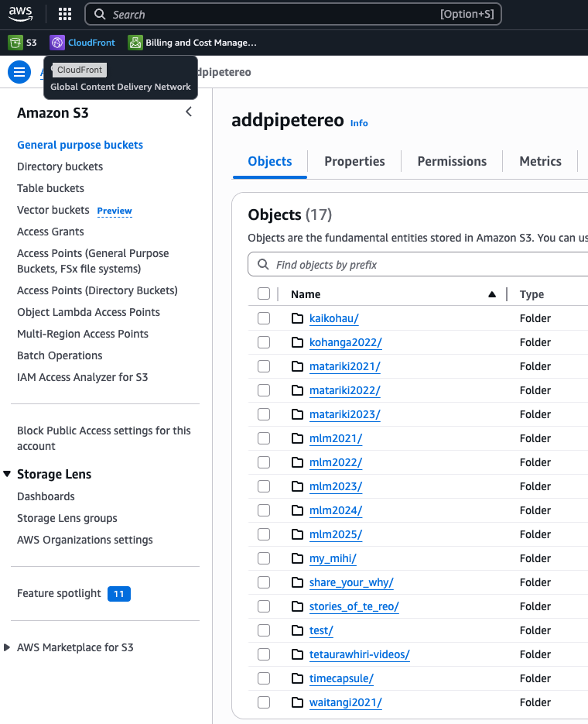
Task: Open the Billing and Cost Management shortcut
Action: [x=192, y=43]
